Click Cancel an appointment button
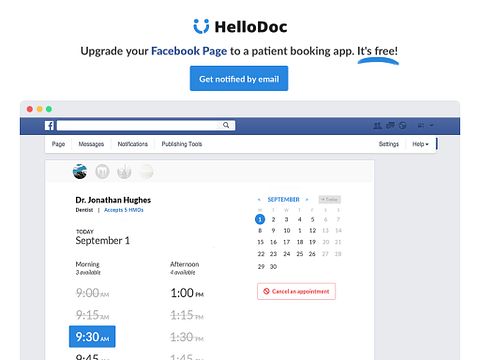The width and height of the screenshot is (480, 360). pos(296,291)
